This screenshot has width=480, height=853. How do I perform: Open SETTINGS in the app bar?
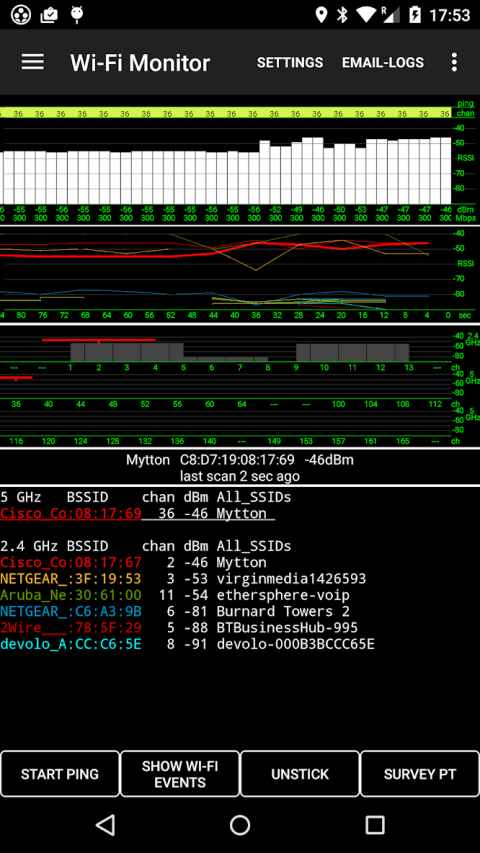290,63
